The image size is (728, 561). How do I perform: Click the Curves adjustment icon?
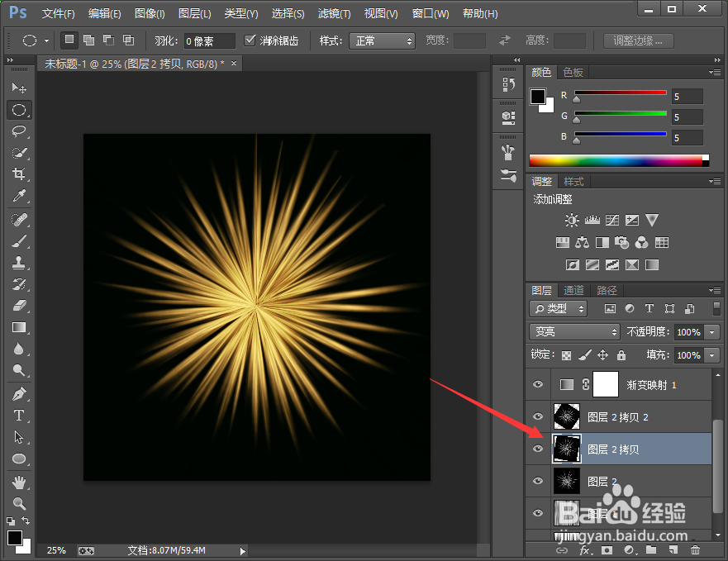(x=612, y=220)
